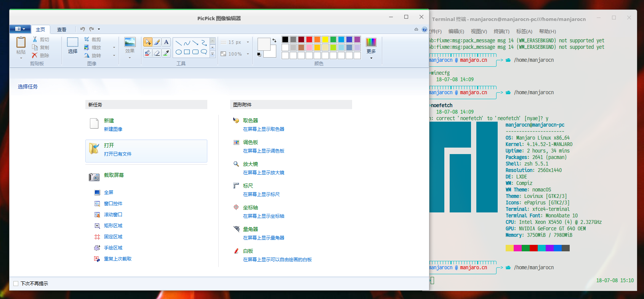Click the clipboard Paste (粘贴) icon
The image size is (644, 299).
tap(21, 42)
